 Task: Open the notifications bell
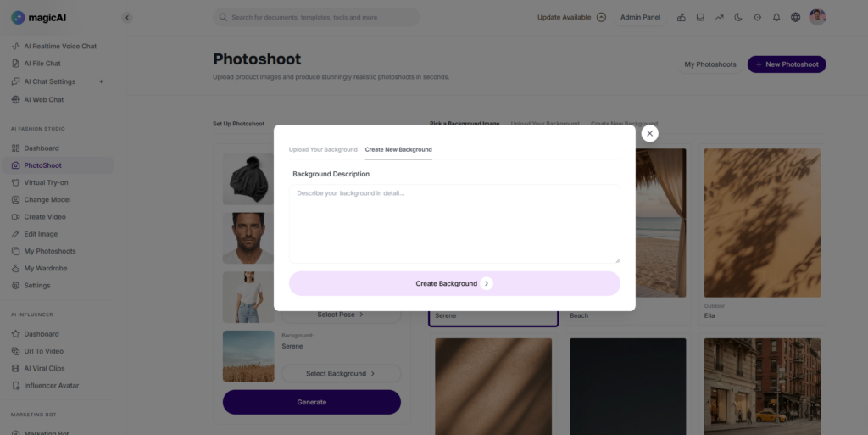(776, 17)
